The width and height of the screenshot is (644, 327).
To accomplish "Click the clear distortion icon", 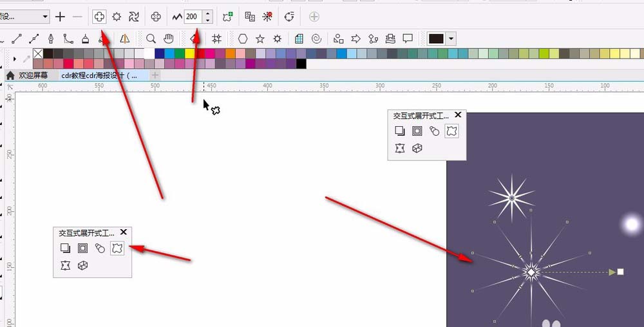I will [x=267, y=17].
